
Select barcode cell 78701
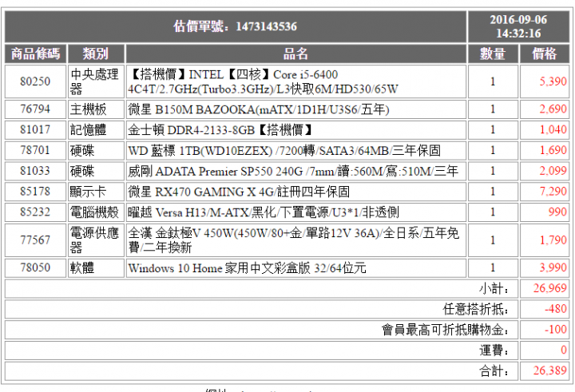[35, 150]
